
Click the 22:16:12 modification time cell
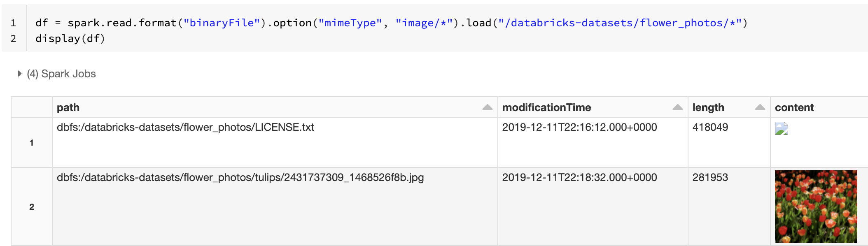[579, 128]
